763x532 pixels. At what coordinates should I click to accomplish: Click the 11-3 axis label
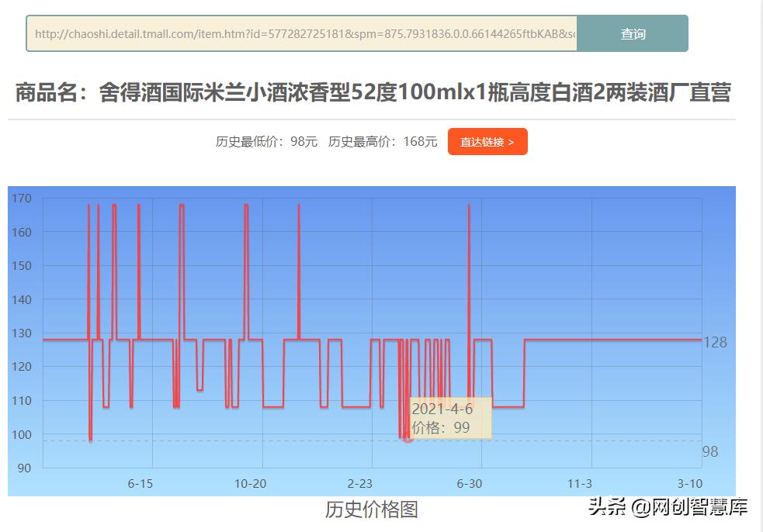point(577,484)
